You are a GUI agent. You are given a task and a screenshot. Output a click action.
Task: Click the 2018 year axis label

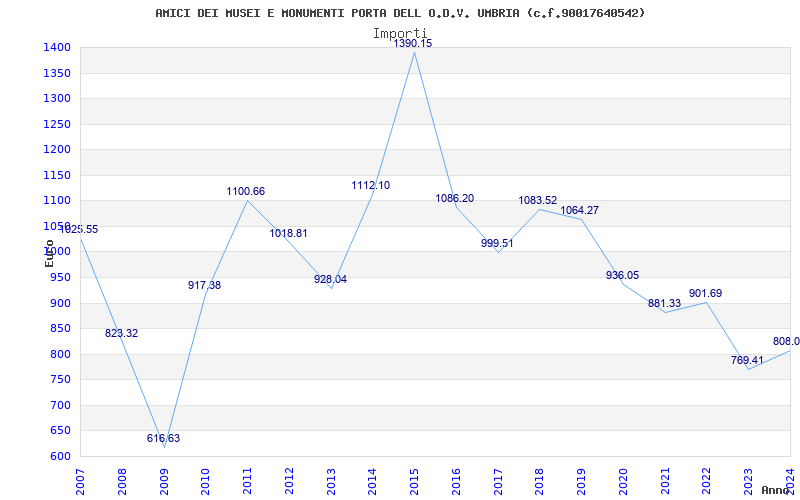coord(540,481)
